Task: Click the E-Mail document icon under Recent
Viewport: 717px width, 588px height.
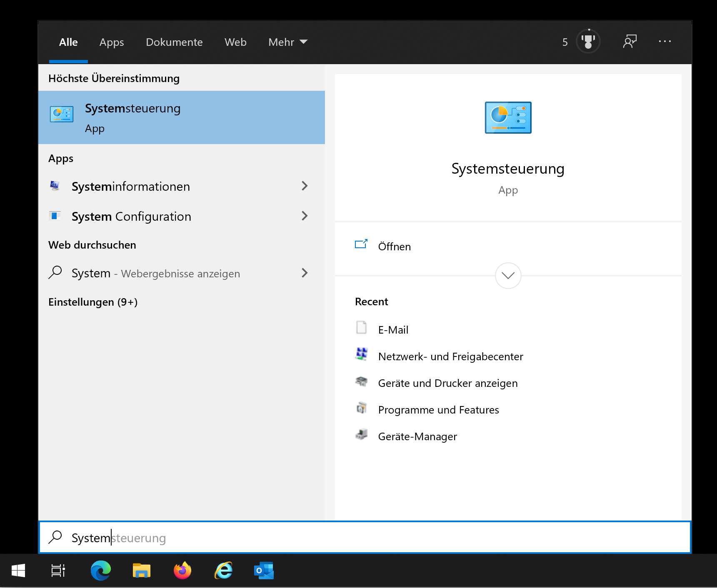Action: click(362, 329)
